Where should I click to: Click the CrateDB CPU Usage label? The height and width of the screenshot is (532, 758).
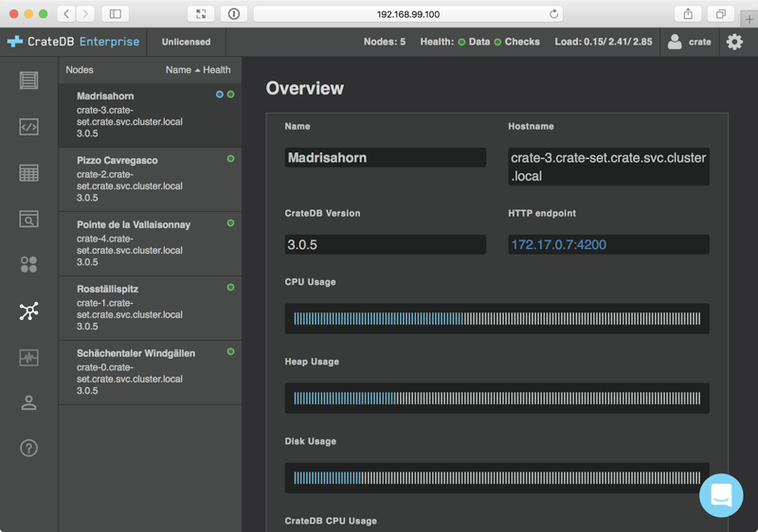click(331, 521)
